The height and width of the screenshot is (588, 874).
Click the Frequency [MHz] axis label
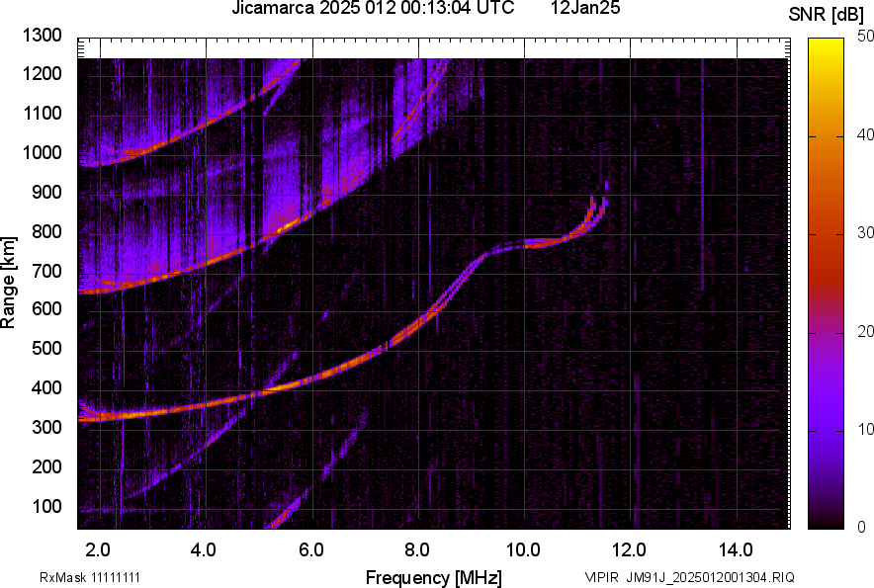pos(433,576)
